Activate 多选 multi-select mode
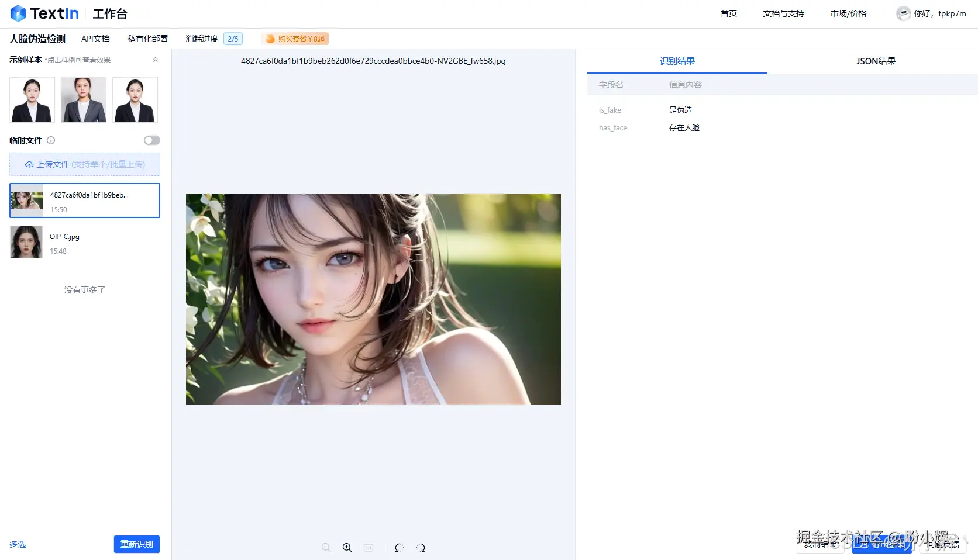The height and width of the screenshot is (560, 978). (18, 544)
